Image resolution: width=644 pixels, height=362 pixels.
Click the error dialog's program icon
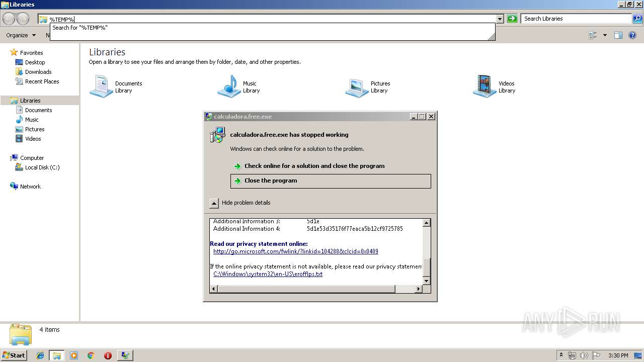[x=217, y=135]
